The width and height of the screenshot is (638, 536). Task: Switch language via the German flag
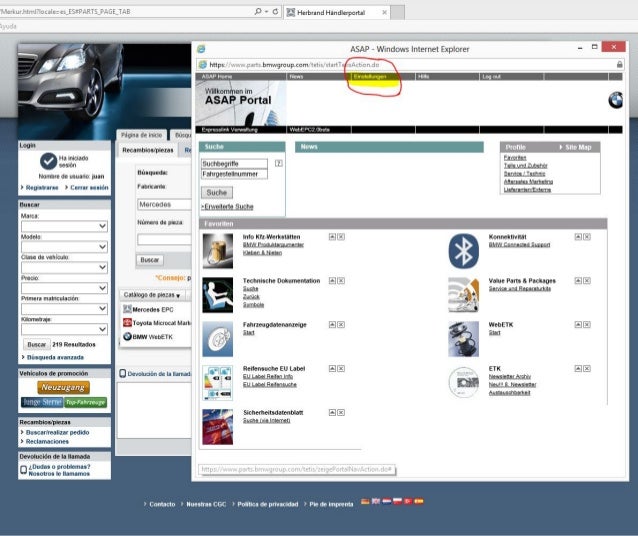365,501
